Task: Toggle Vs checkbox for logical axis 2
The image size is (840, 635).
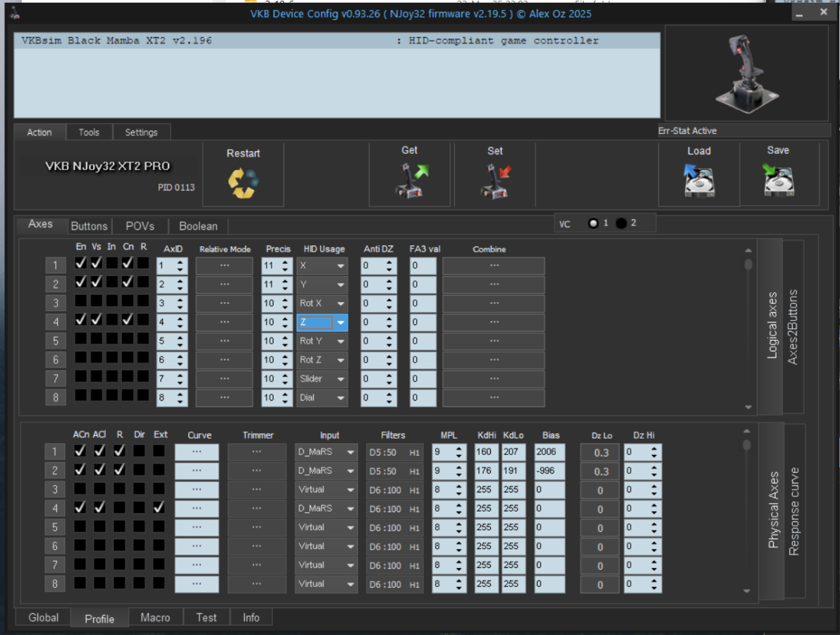Action: (97, 282)
